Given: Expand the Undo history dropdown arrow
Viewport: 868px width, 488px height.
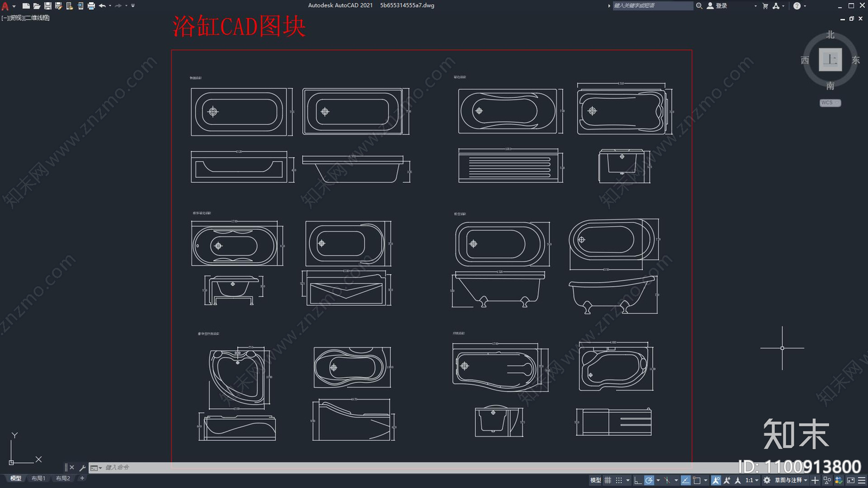Looking at the screenshot, I should (110, 6).
